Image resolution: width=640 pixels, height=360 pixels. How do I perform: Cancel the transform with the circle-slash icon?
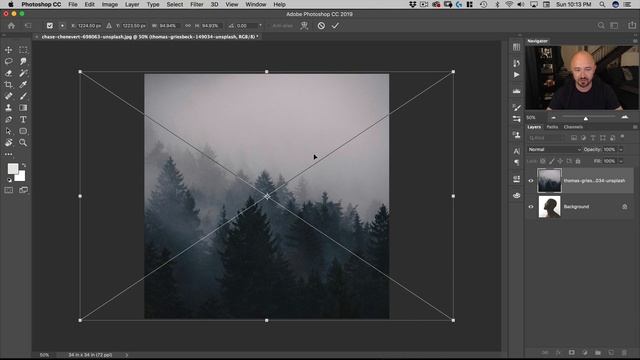(x=321, y=26)
